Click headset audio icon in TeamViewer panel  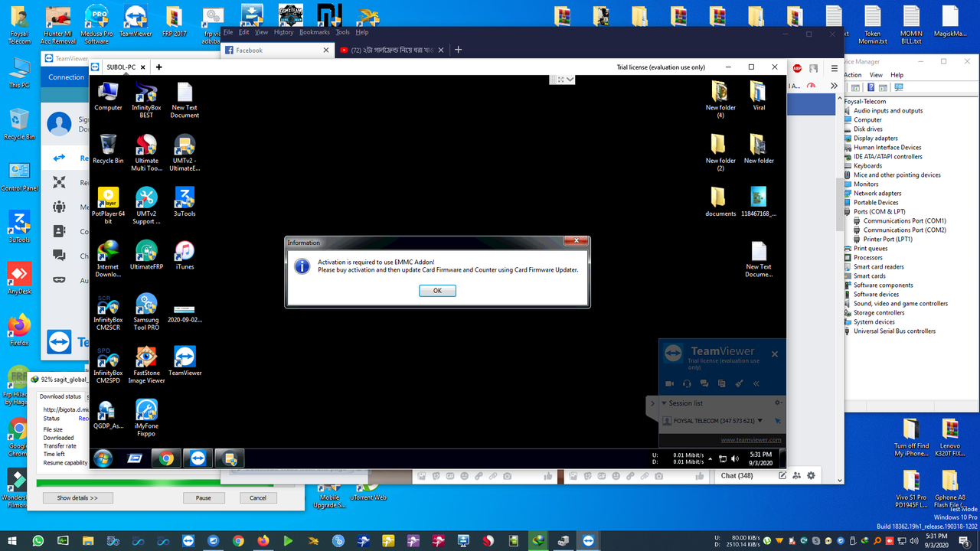tap(687, 383)
